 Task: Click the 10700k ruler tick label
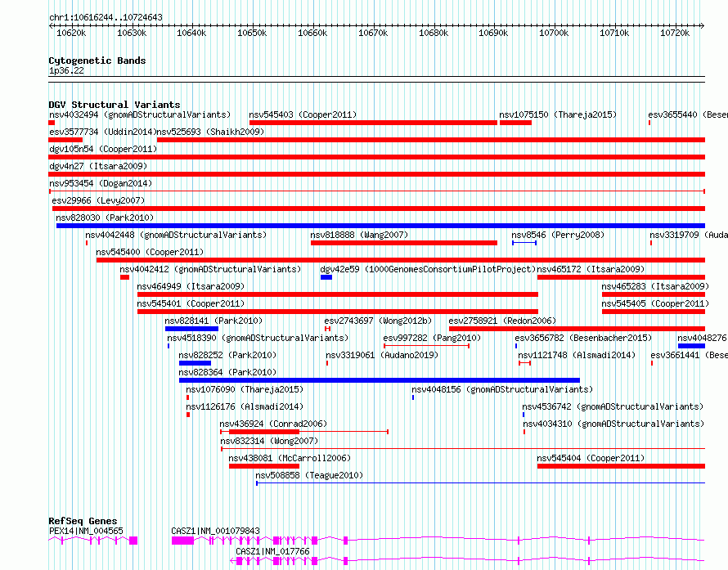pyautogui.click(x=554, y=33)
